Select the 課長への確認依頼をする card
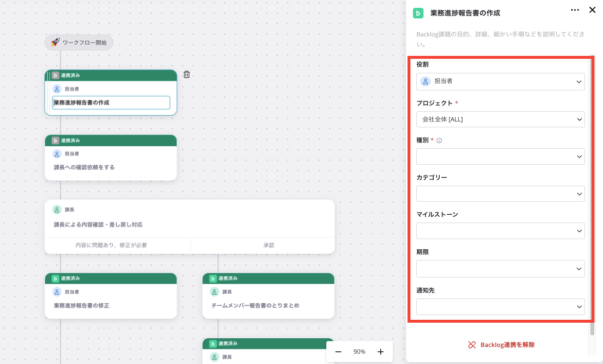603x364 pixels. coord(111,158)
